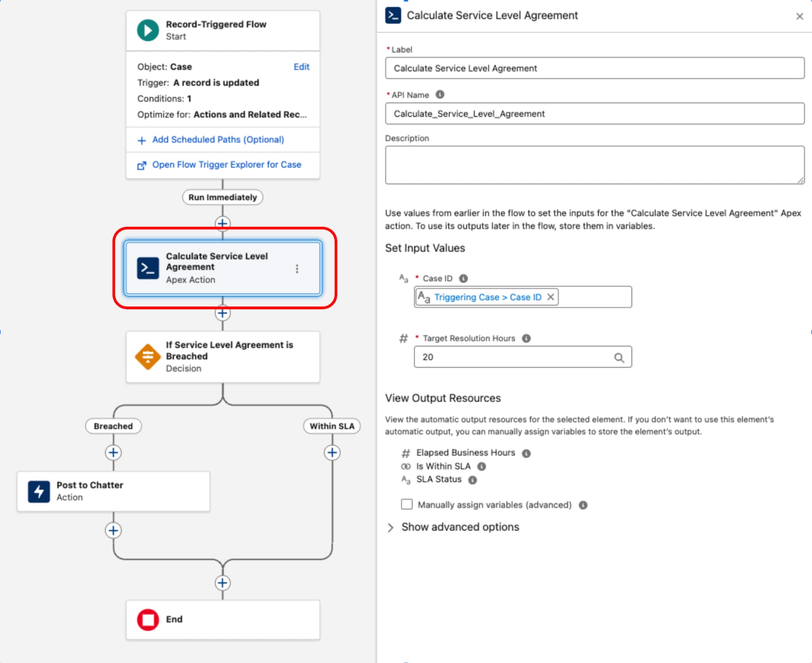
Task: Close the Calculate Service Level Agreement panel
Action: pos(799,16)
